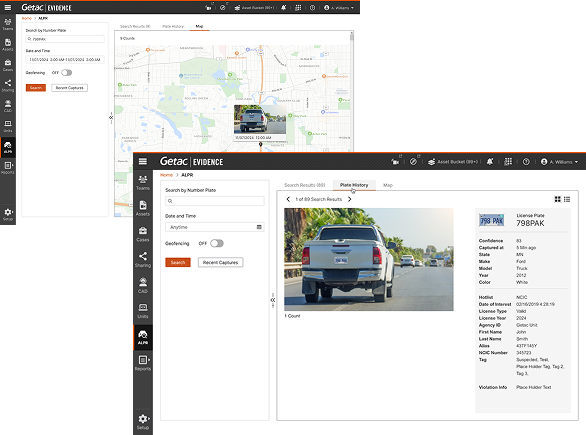Collapse search panel handle in back window
The image size is (586, 435).
[111, 118]
